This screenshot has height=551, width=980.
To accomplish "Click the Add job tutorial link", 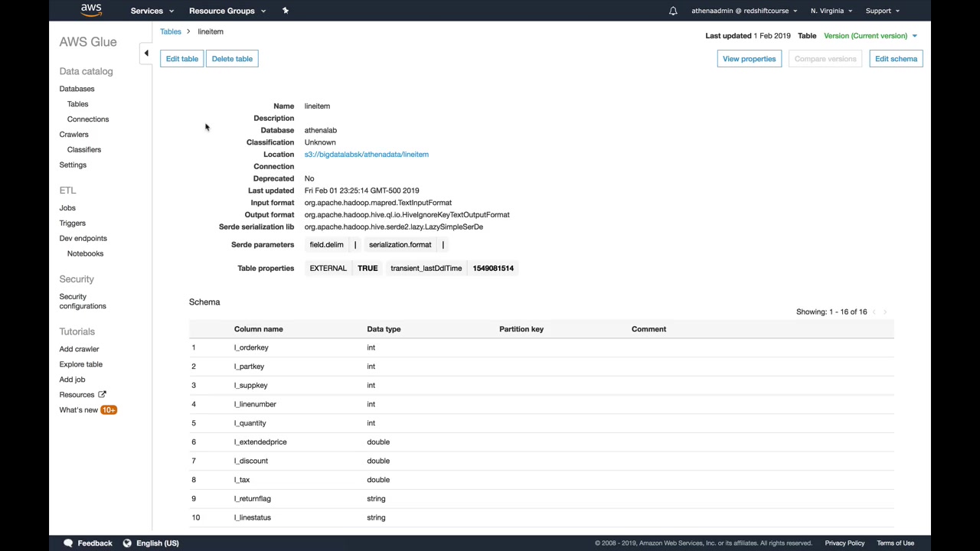I will (72, 380).
